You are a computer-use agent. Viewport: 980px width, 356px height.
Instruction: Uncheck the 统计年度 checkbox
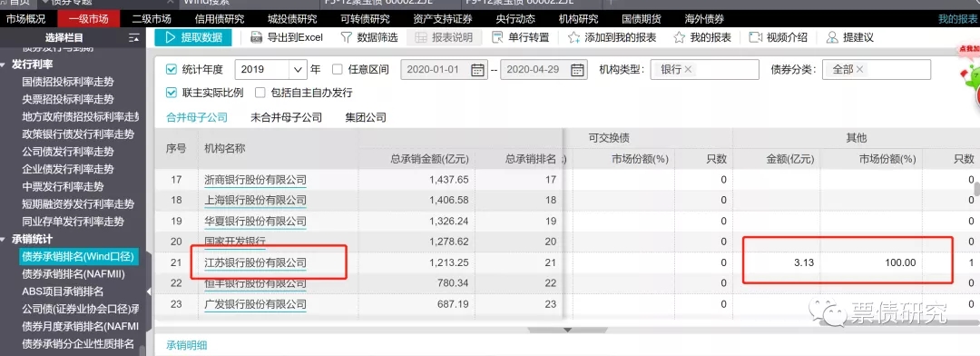pos(171,69)
